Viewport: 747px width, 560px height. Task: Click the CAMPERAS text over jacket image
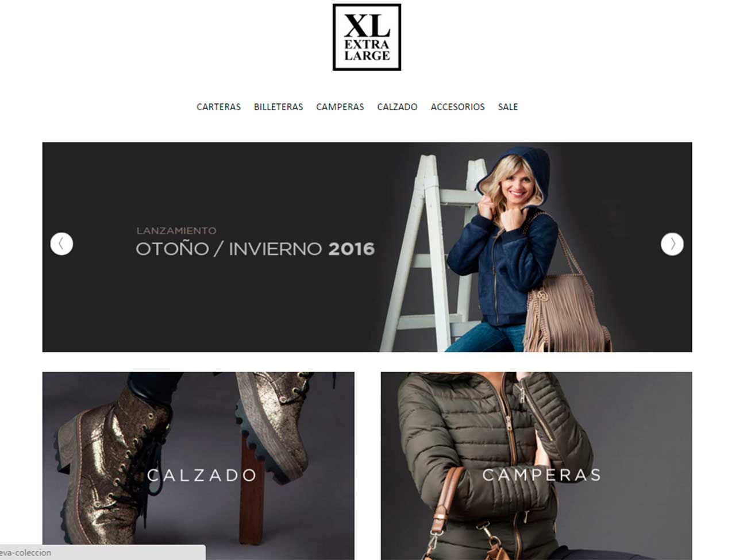pyautogui.click(x=541, y=475)
